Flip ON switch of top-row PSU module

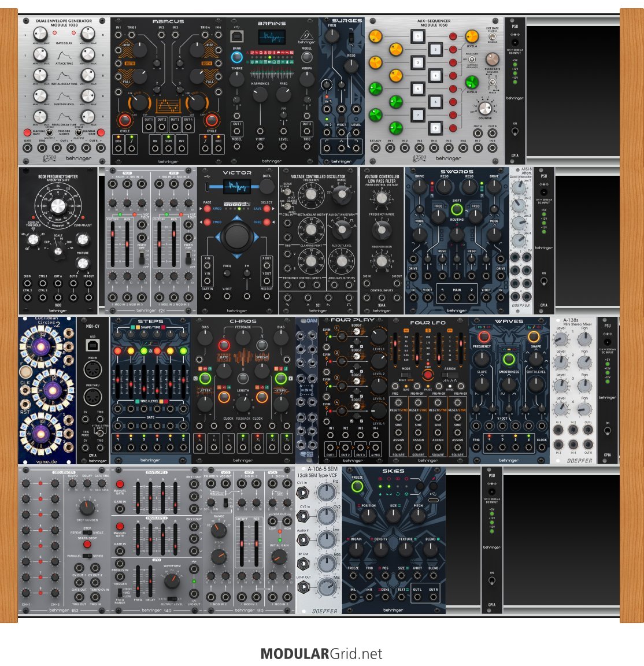pyautogui.click(x=515, y=131)
